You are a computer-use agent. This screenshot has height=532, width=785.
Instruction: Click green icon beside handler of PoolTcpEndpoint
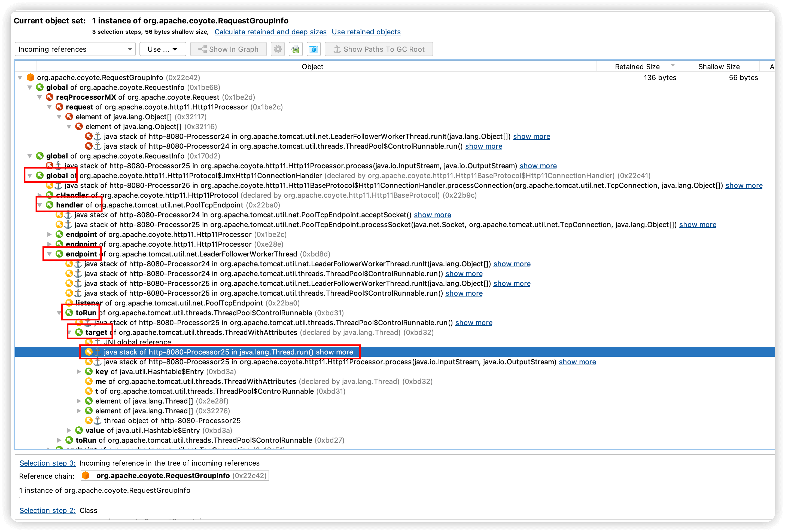click(x=50, y=205)
